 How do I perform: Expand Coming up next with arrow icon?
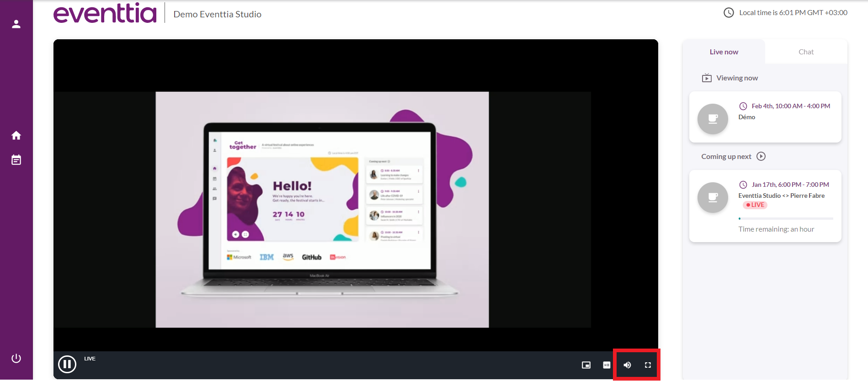pyautogui.click(x=761, y=156)
